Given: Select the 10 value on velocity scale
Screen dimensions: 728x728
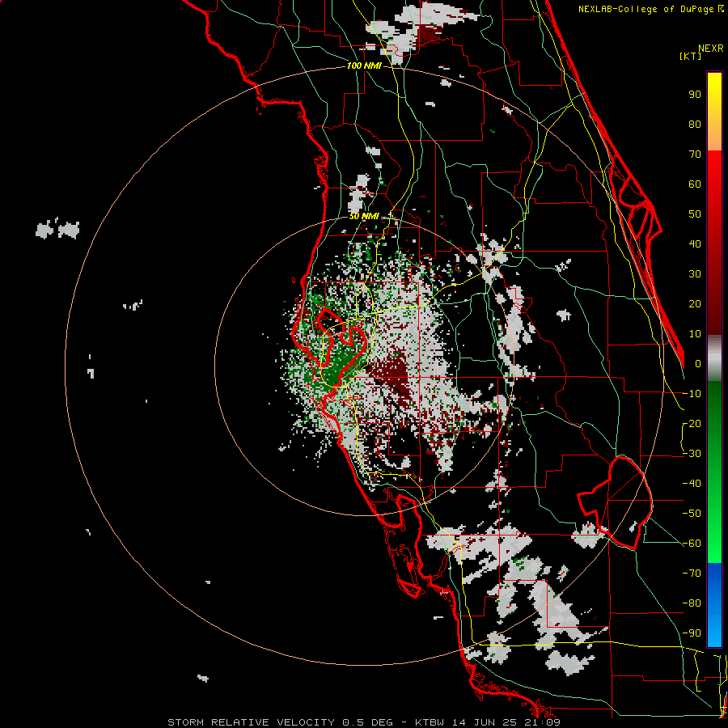Looking at the screenshot, I should pyautogui.click(x=695, y=334).
